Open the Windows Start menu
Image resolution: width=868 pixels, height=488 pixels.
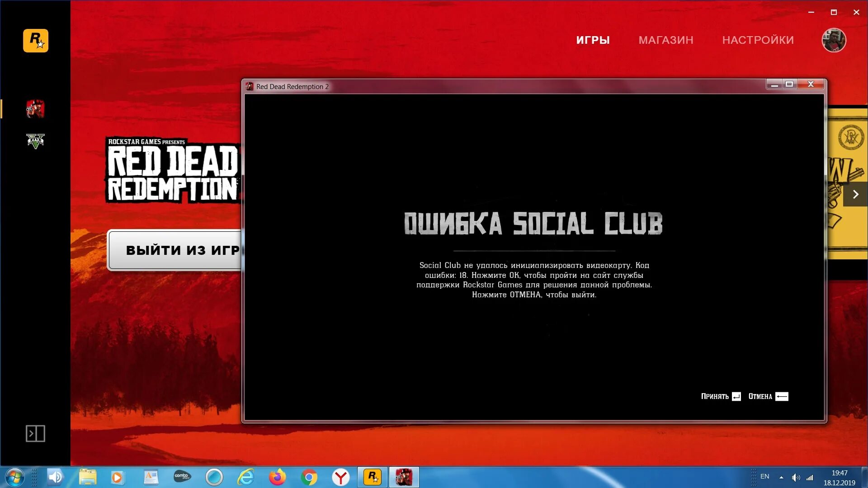(x=14, y=477)
